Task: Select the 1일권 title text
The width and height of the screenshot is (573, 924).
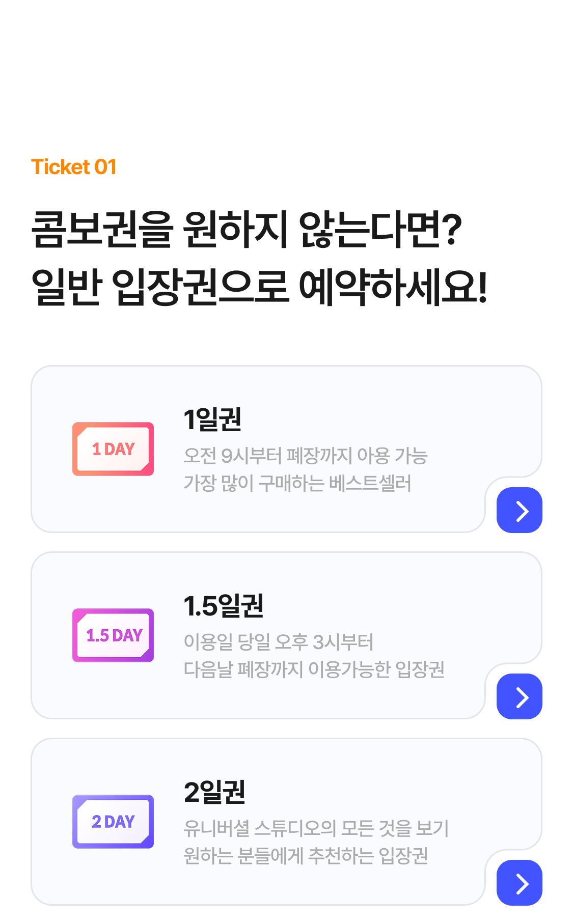Action: (x=212, y=420)
